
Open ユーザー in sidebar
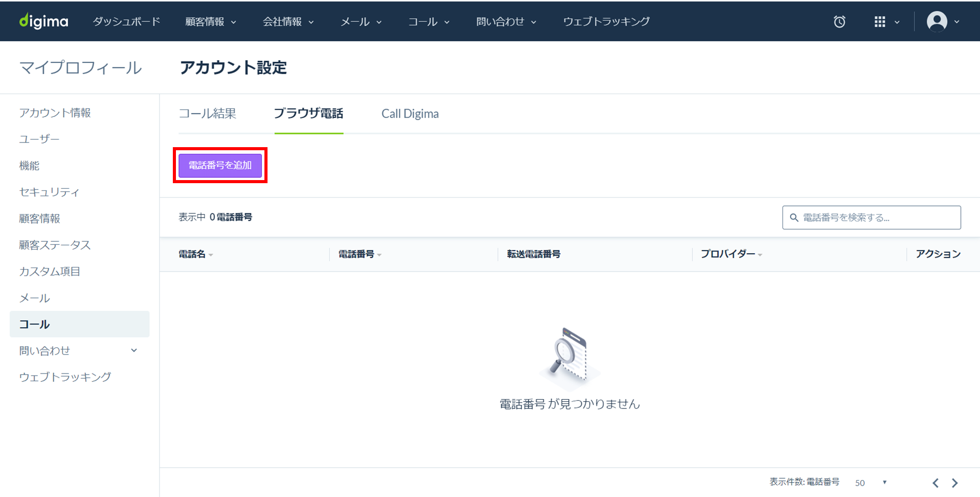pos(40,139)
